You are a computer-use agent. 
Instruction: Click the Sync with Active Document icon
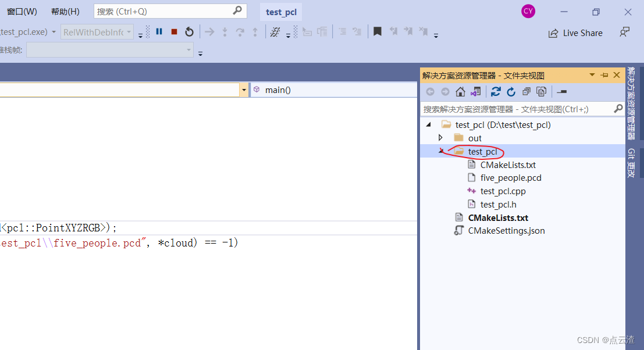[x=496, y=92]
